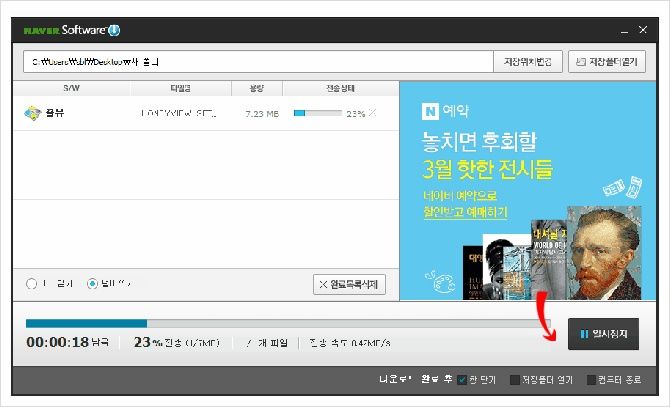670x407 pixels.
Task: Enable the 저장폴더 열기 checkbox
Action: pos(515,380)
